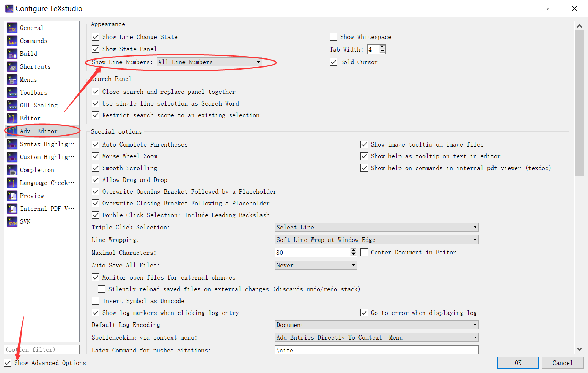Click the vertical scrollbar thumb

(x=579, y=103)
